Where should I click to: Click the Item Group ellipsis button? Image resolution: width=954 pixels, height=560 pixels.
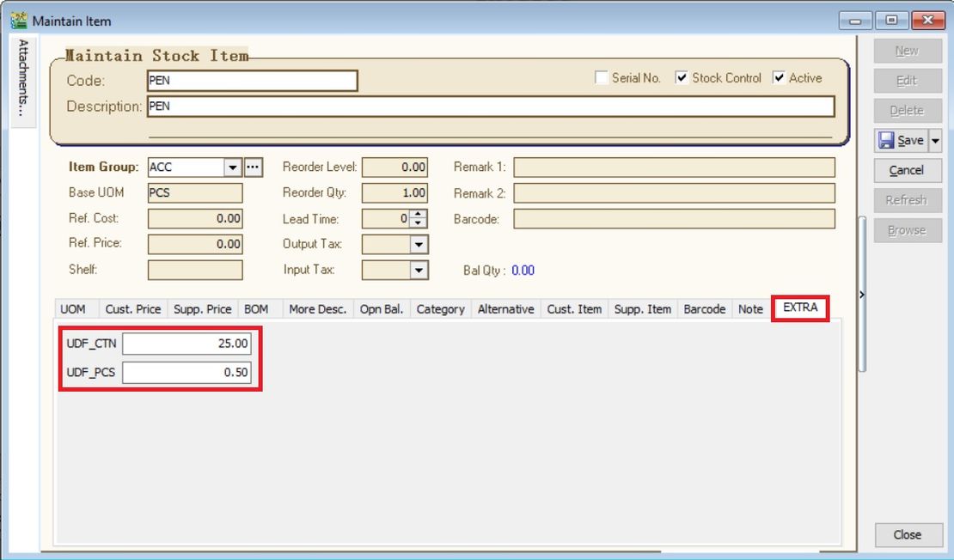(253, 167)
